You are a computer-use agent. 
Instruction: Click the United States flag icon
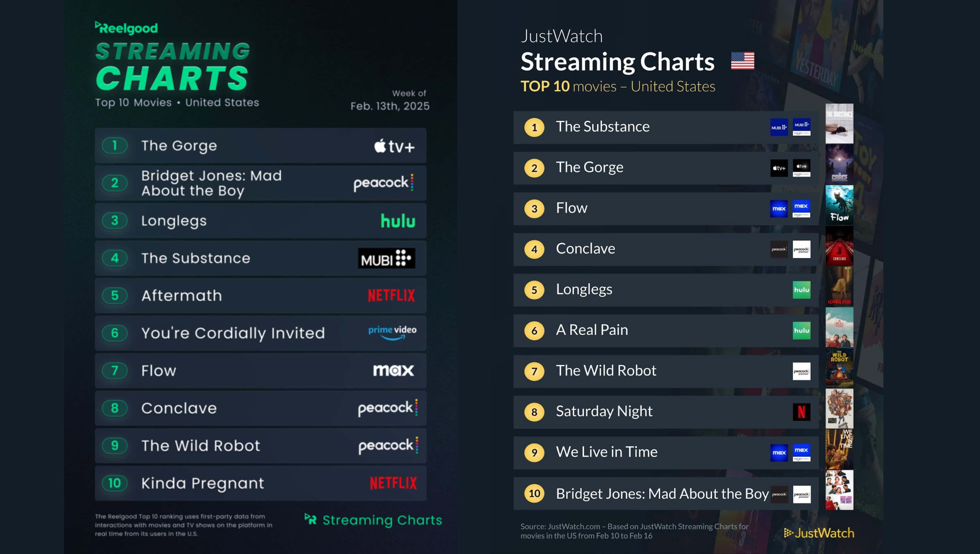coord(742,61)
